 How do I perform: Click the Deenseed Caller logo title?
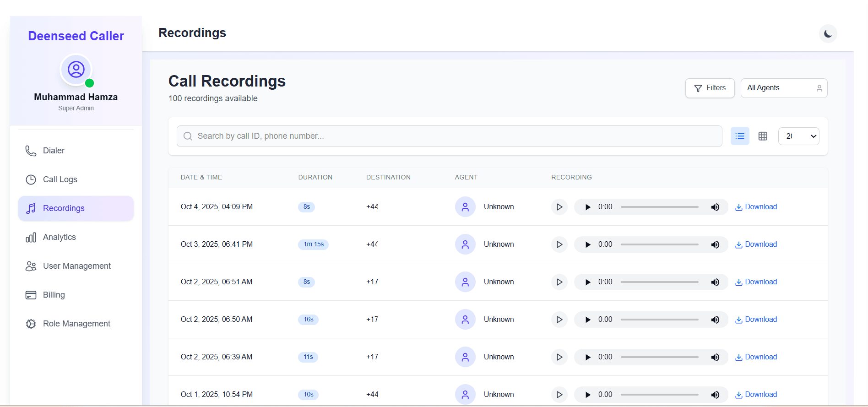coord(76,36)
